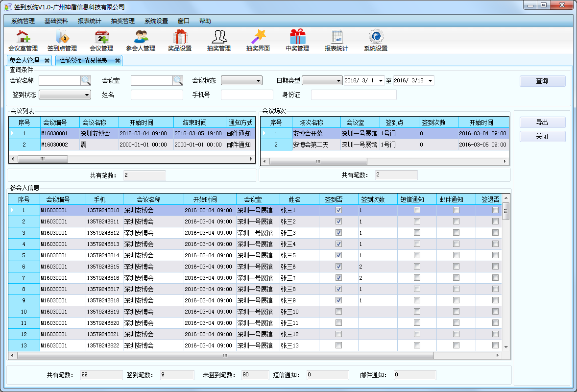The width and height of the screenshot is (577, 392).
Task: Check 短信通知 checkbox for 张三2
Action: click(x=417, y=221)
